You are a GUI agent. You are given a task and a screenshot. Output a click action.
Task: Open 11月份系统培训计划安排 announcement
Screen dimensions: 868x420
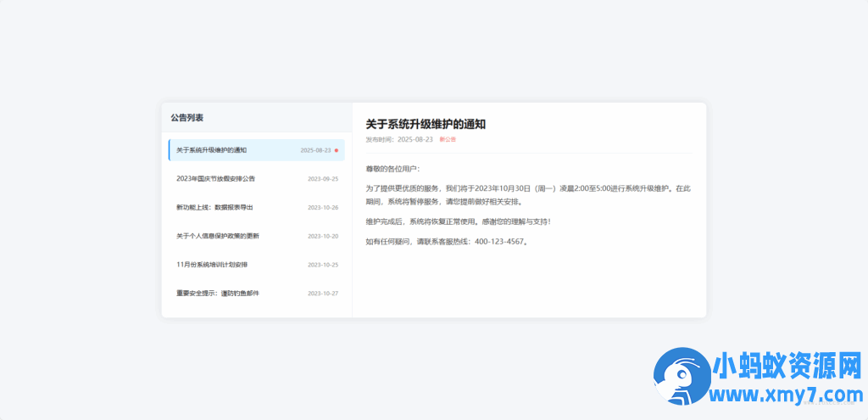(256, 264)
